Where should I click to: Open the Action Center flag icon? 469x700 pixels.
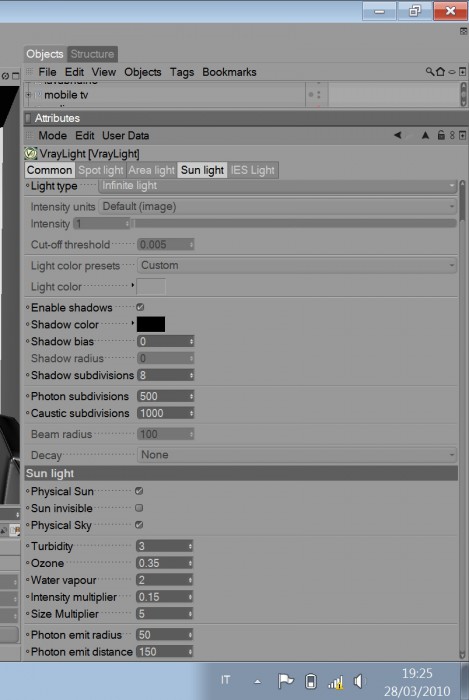pos(285,681)
